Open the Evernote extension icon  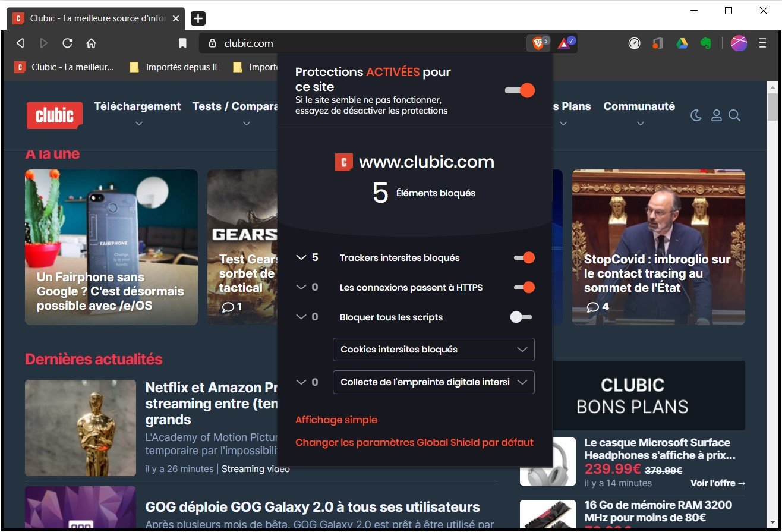coord(706,43)
